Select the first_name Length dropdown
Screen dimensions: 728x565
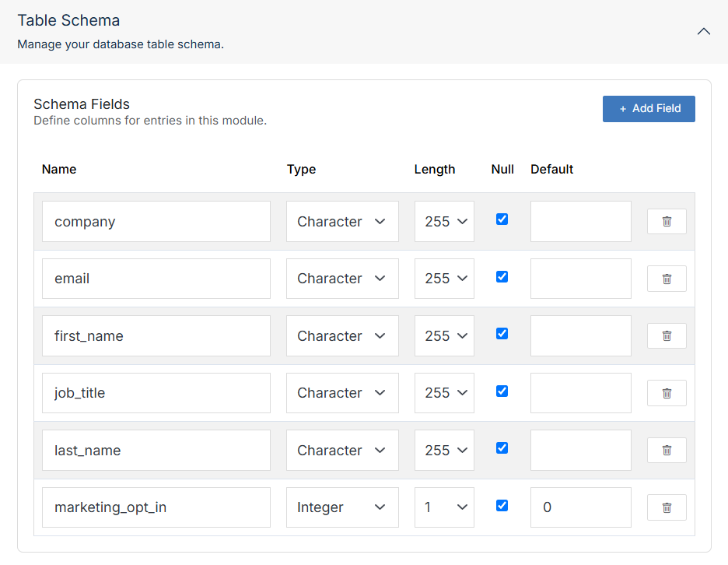tap(444, 336)
